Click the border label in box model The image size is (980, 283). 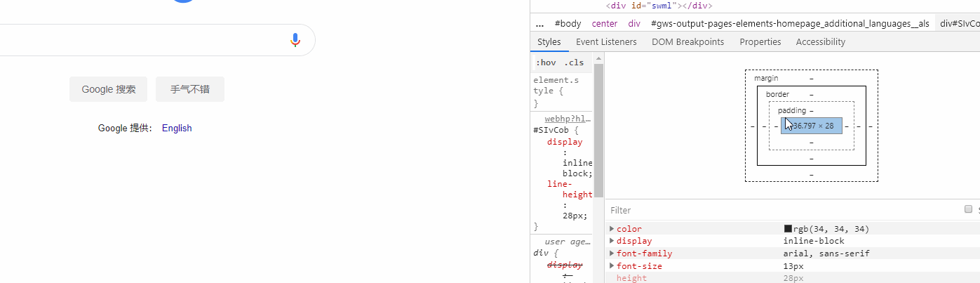coord(777,94)
